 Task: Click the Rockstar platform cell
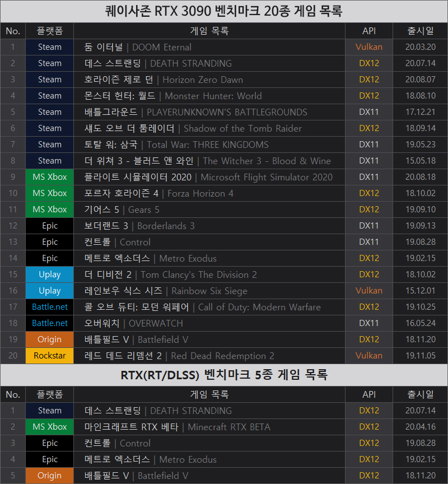click(50, 356)
